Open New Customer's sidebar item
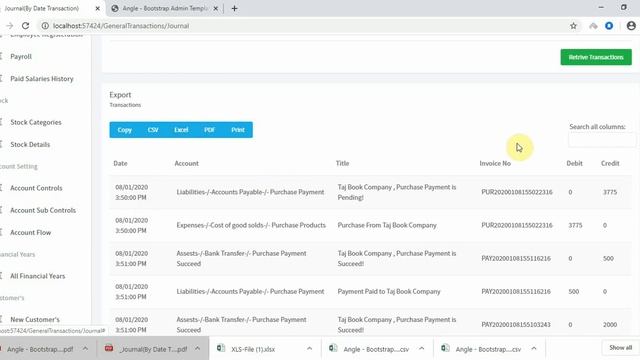This screenshot has height=360, width=640. click(35, 320)
